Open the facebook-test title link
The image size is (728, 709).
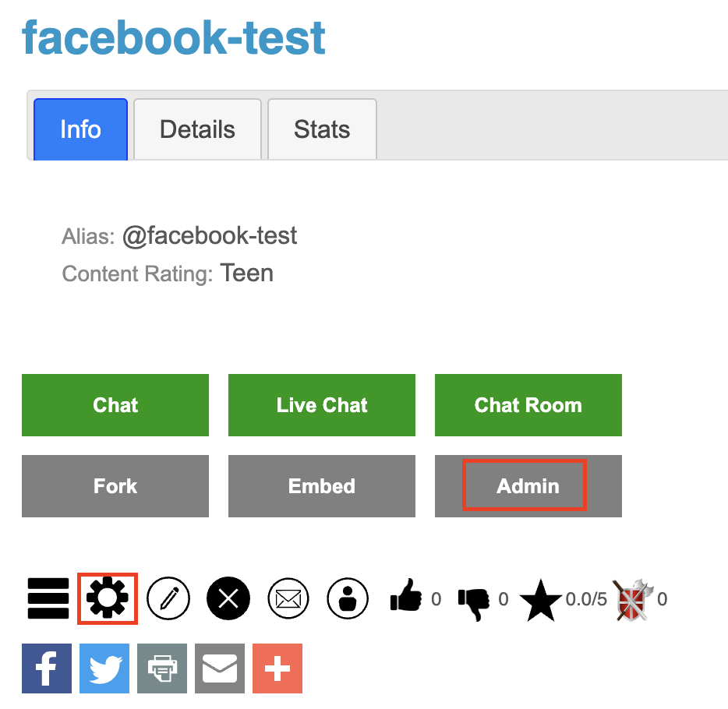pyautogui.click(x=174, y=37)
